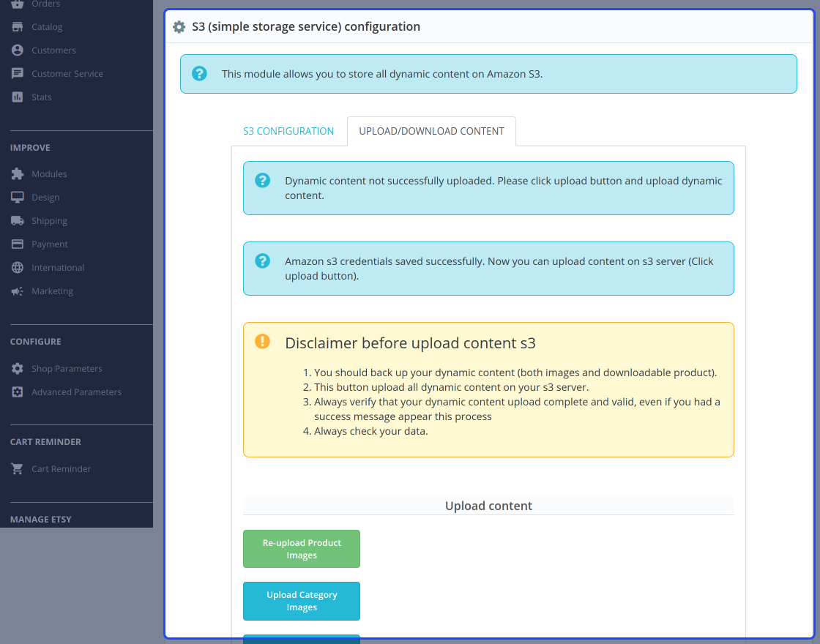Open Advanced Parameters in sidebar
This screenshot has height=644, width=820.
76,392
